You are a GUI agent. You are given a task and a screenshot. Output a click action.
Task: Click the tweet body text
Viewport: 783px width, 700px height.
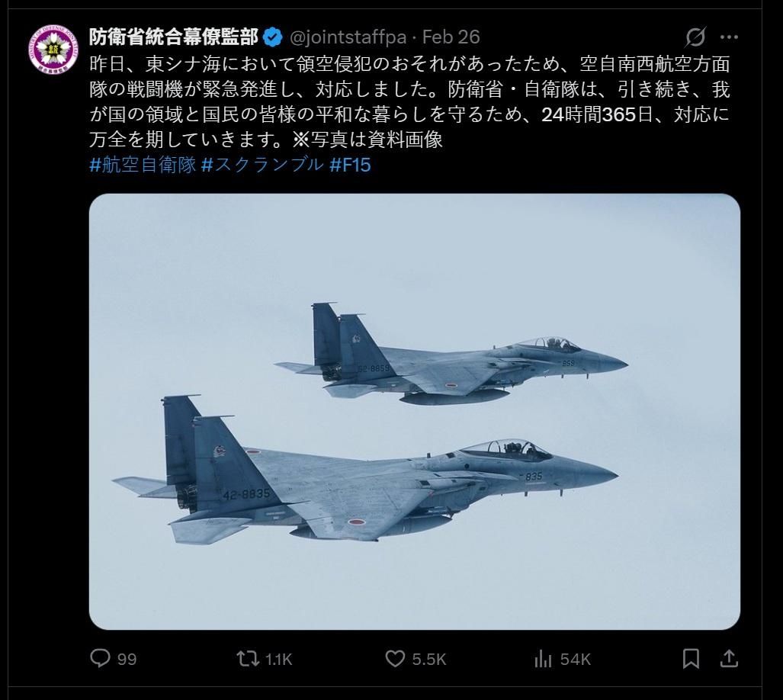(409, 102)
